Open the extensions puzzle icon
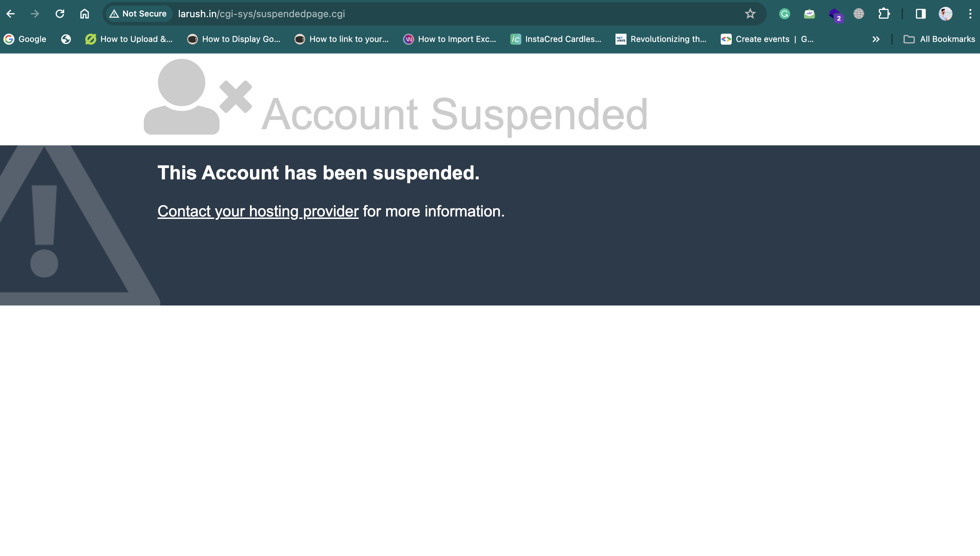The width and height of the screenshot is (980, 556). click(x=884, y=14)
